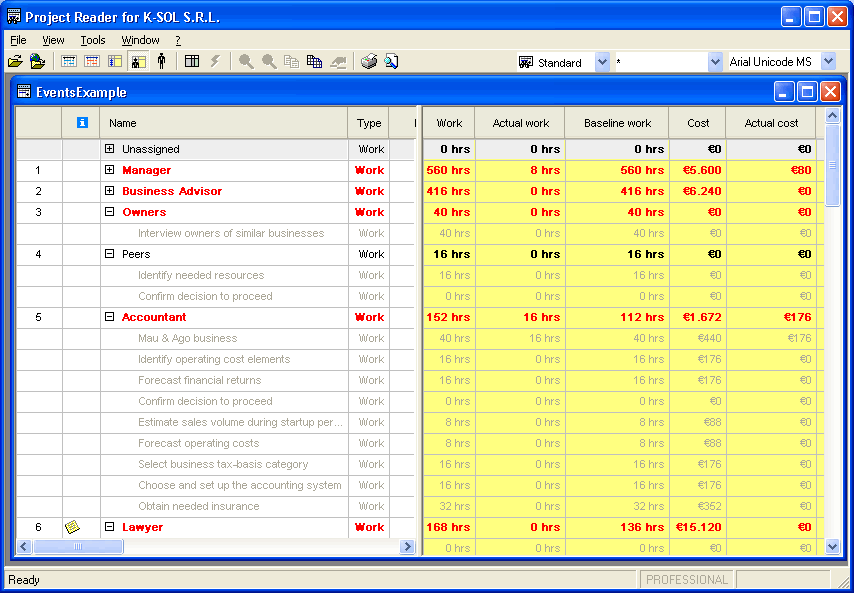Viewport: 854px width, 593px height.
Task: Click the blue grid copy-table icon
Action: point(314,62)
